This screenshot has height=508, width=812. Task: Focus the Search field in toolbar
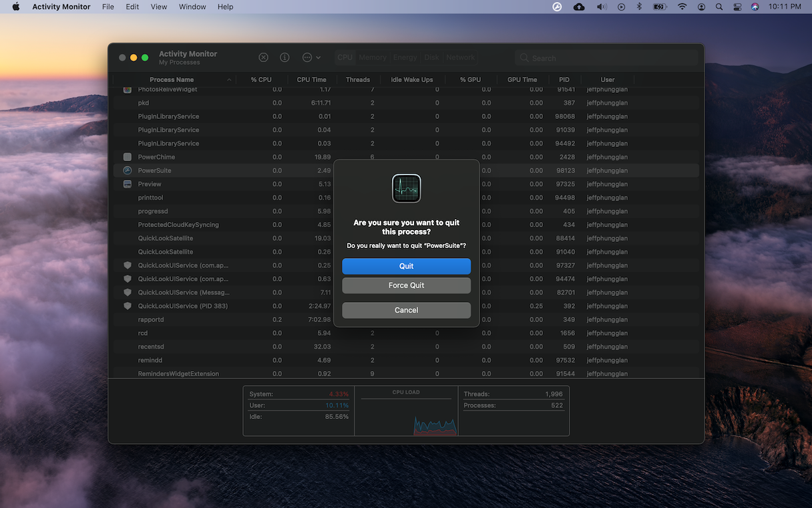[606, 58]
